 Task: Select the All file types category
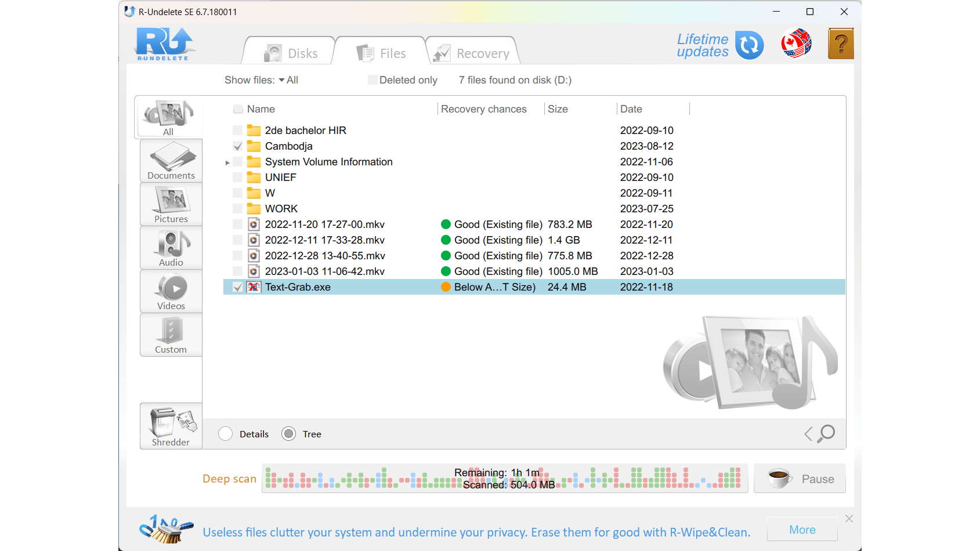[x=168, y=117]
